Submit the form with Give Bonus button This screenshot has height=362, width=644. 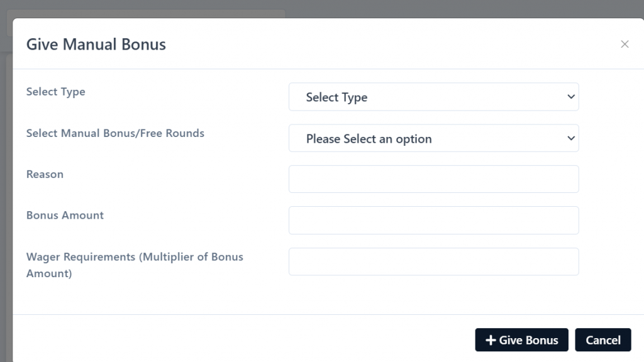click(x=521, y=340)
